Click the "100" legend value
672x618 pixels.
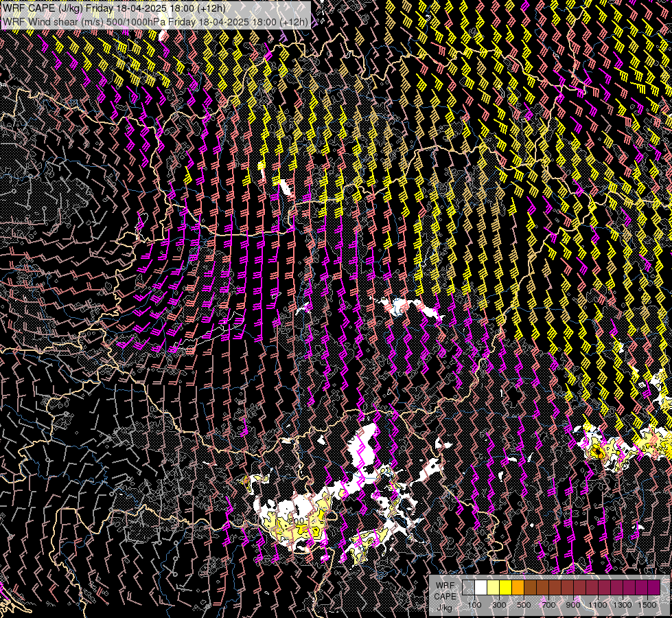pos(474,605)
